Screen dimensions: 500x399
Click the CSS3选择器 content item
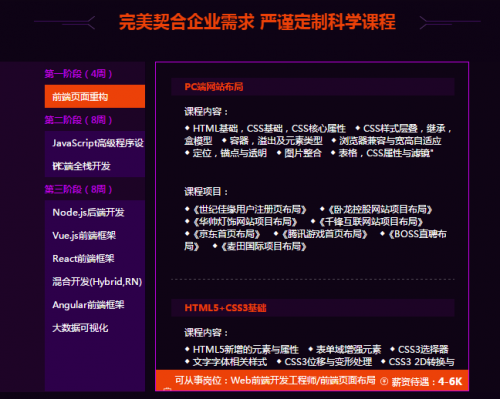(423, 349)
